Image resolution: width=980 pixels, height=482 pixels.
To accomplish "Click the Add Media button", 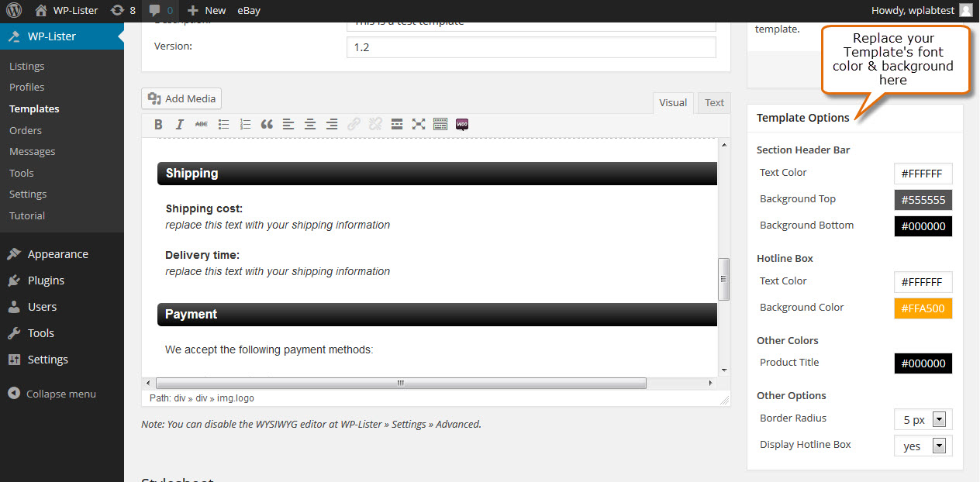I will point(181,98).
